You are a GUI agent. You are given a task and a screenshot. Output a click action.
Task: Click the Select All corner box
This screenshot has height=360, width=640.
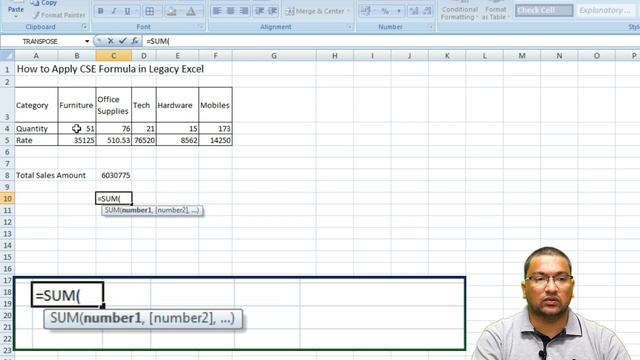coord(7,56)
